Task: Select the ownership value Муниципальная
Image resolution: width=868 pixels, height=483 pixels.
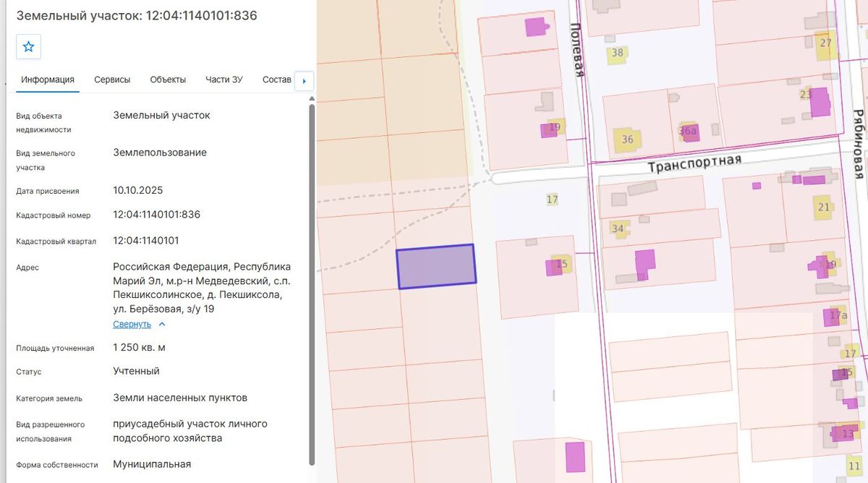Action: pos(152,464)
